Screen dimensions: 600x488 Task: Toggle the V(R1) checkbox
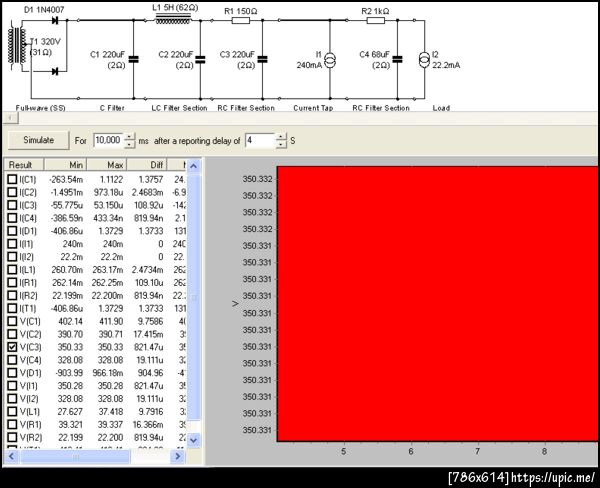pyautogui.click(x=13, y=424)
